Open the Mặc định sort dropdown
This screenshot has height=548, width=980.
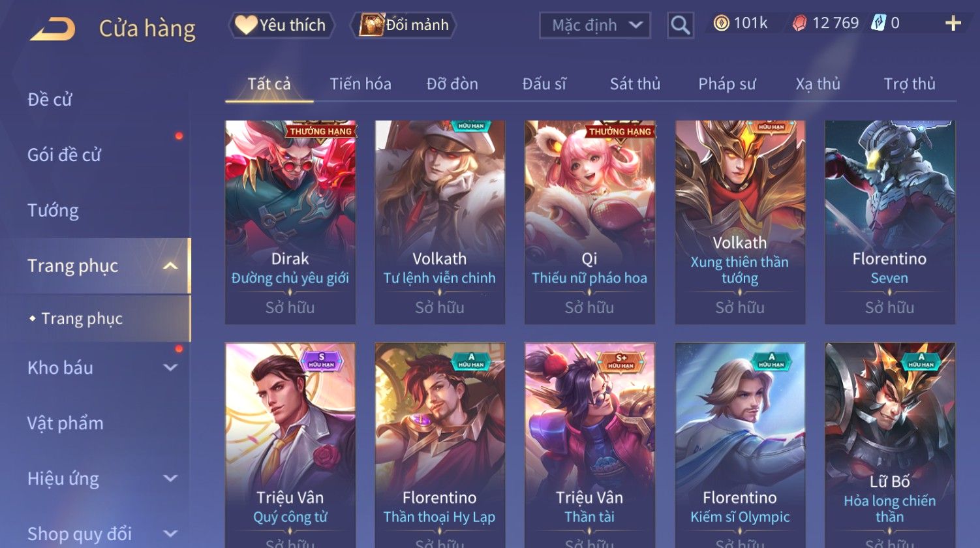pyautogui.click(x=595, y=25)
